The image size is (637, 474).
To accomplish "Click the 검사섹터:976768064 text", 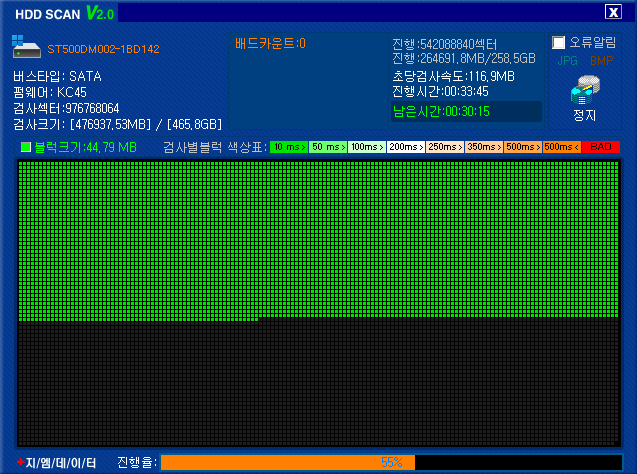I will [x=66, y=108].
